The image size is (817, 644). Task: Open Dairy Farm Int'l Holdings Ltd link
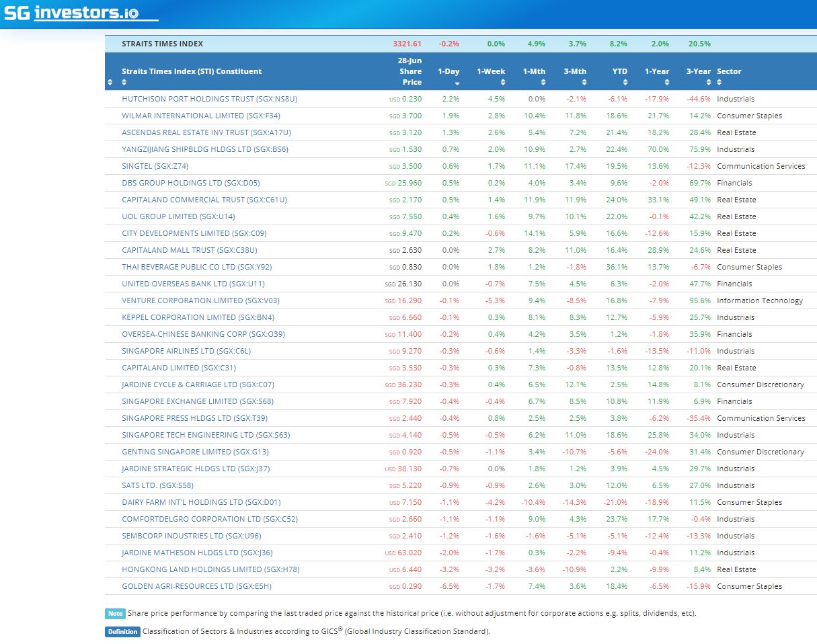(201, 502)
